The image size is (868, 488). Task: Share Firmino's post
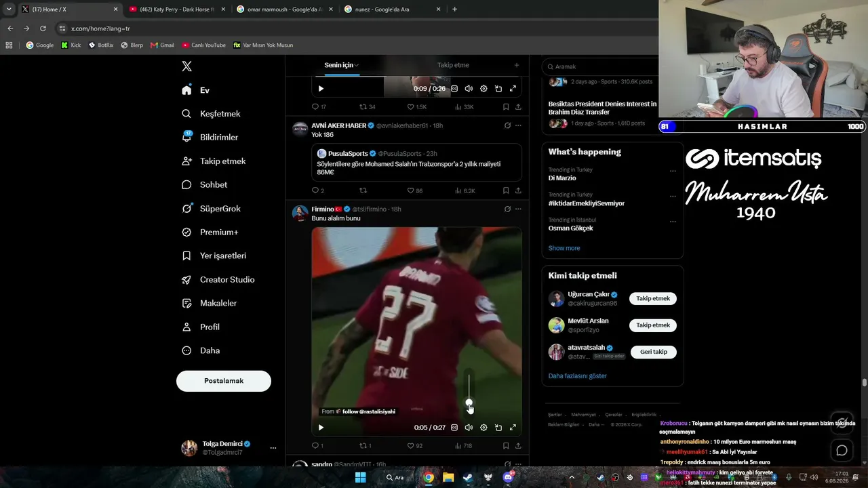click(x=518, y=446)
